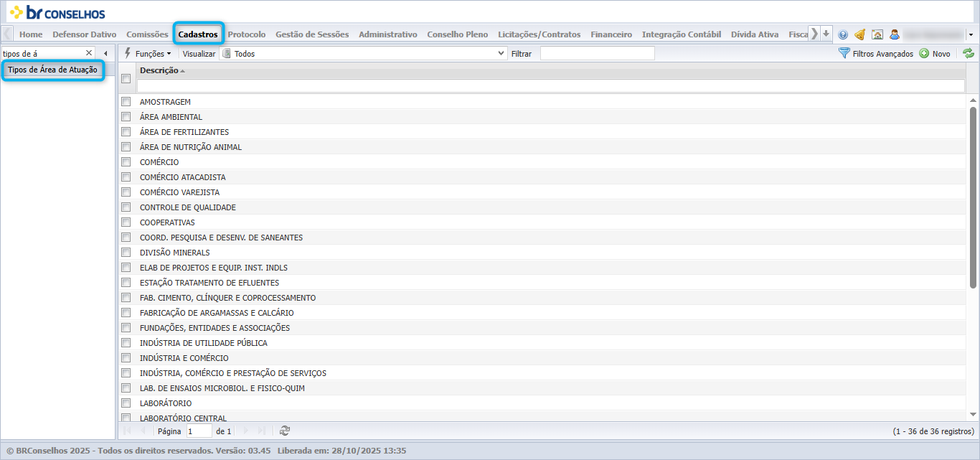This screenshot has height=460, width=980.
Task: Refresh the grid with green arrows icon
Action: pyautogui.click(x=969, y=53)
